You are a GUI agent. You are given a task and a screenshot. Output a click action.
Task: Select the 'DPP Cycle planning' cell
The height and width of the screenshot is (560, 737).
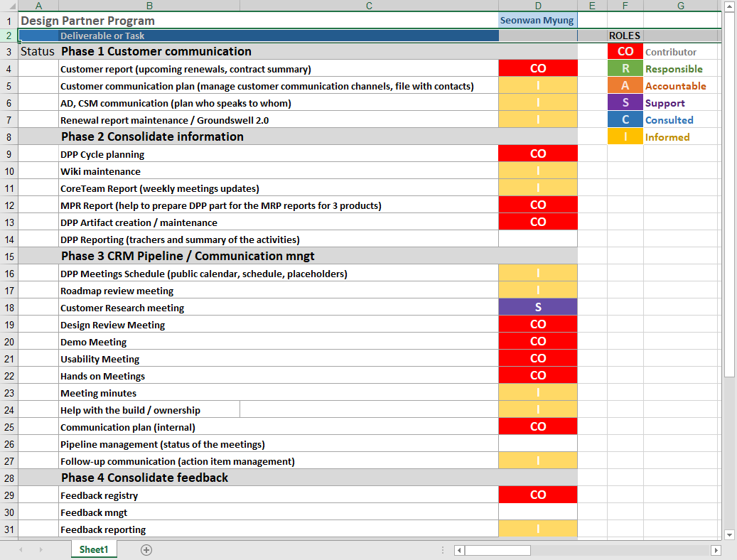279,154
